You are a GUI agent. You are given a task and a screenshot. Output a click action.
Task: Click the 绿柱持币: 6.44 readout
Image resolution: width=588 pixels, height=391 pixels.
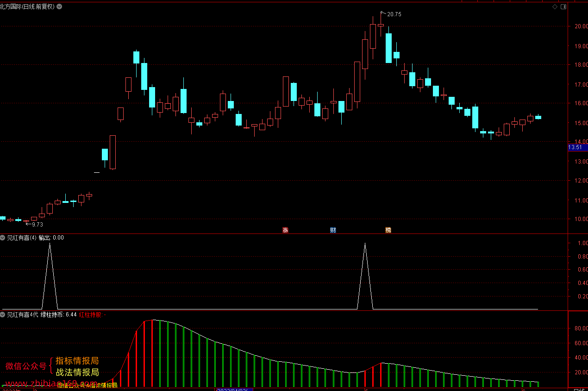click(58, 315)
